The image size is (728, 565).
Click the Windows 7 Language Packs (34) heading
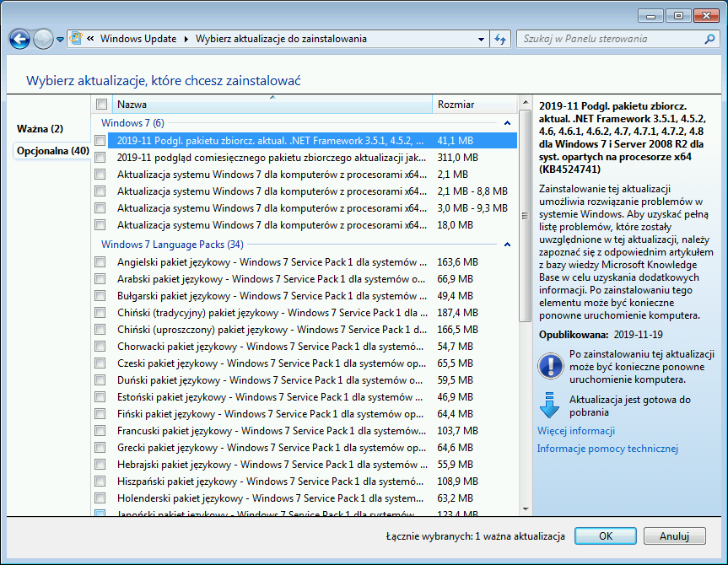[x=172, y=245]
